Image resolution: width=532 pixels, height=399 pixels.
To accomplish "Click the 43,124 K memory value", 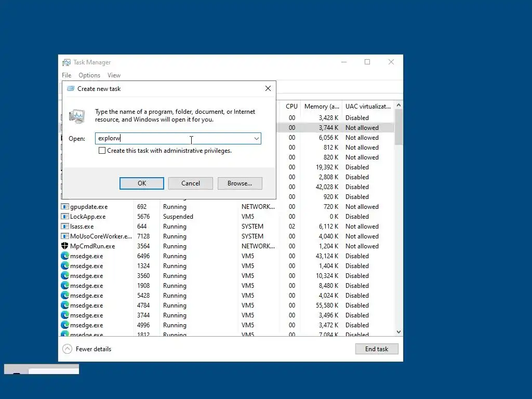I will 327,256.
